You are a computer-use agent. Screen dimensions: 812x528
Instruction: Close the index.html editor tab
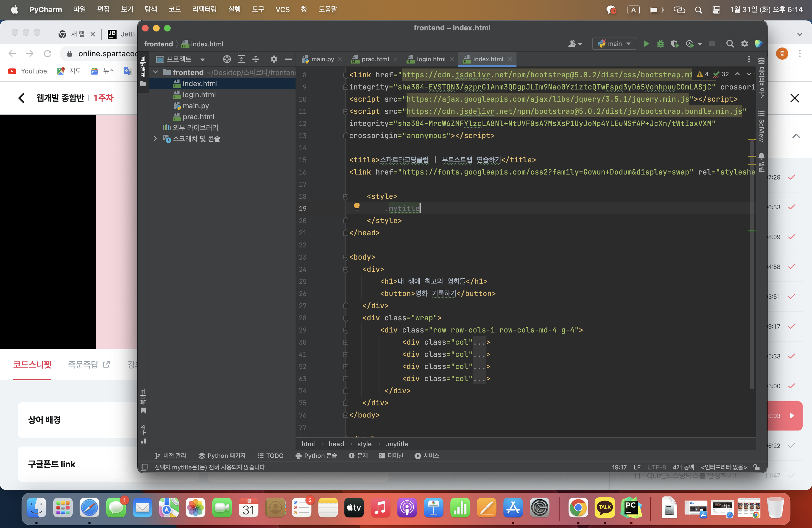point(510,59)
